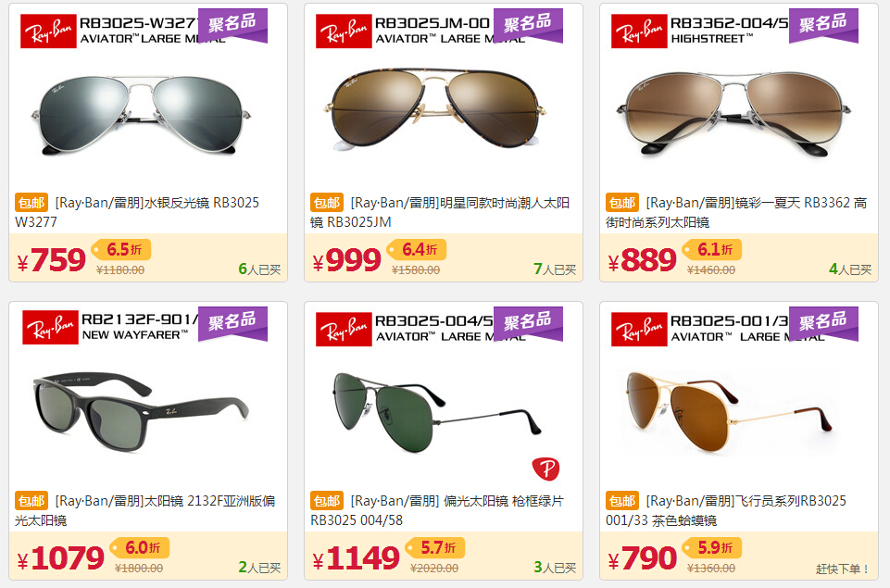The width and height of the screenshot is (890, 588).
Task: Click the 6.5折 discount tag
Action: 122,249
